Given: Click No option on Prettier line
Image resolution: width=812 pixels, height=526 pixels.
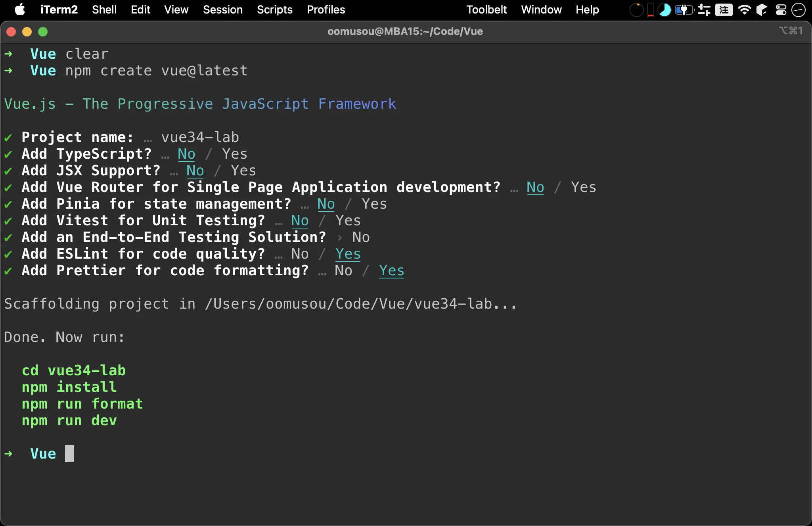Looking at the screenshot, I should coord(343,271).
